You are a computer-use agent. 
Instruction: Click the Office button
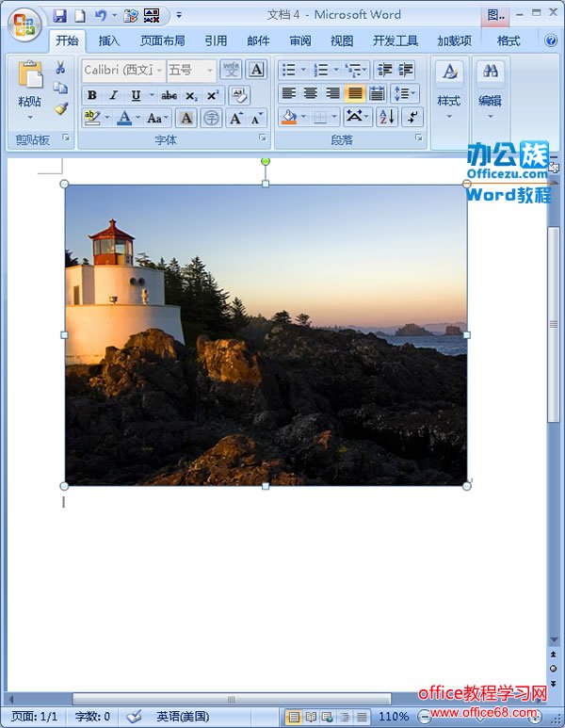tap(23, 24)
